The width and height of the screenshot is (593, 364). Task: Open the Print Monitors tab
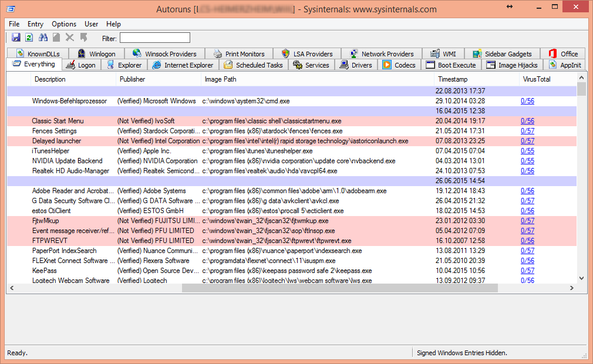pos(238,53)
